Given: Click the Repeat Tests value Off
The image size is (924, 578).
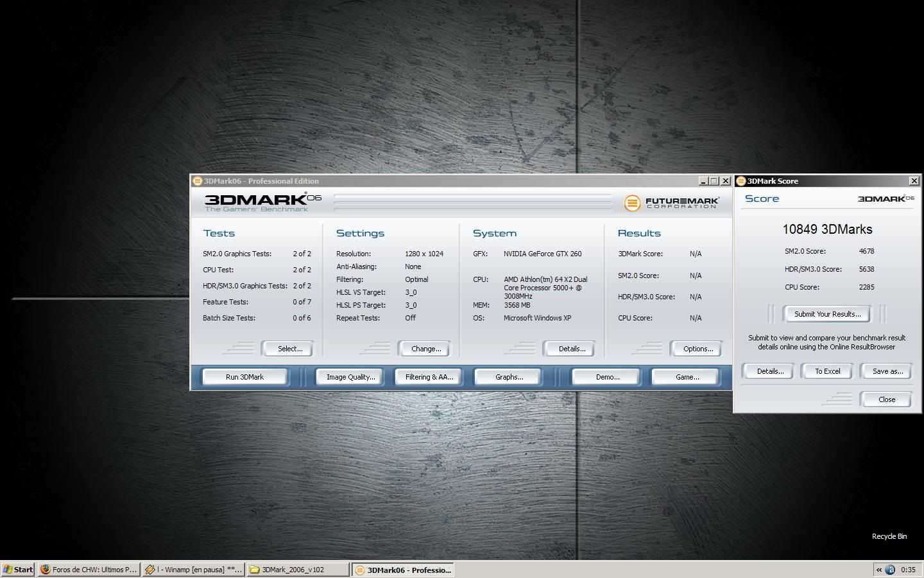Looking at the screenshot, I should (x=411, y=318).
